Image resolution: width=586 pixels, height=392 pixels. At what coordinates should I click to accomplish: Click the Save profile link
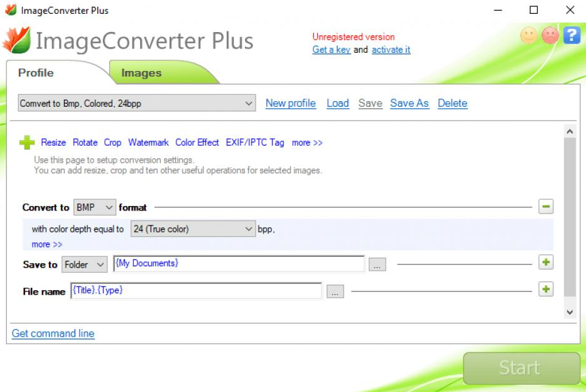(x=371, y=103)
